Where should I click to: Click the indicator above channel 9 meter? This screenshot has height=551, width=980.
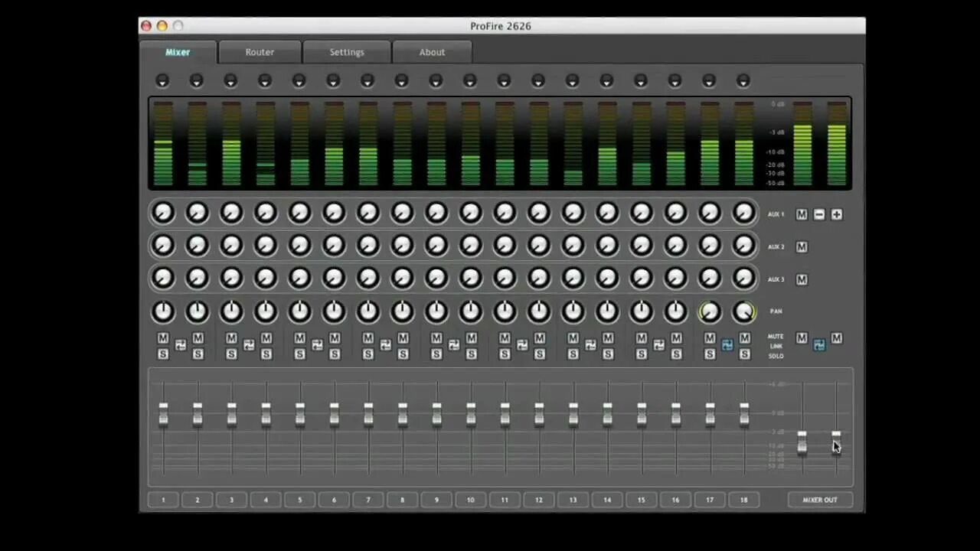[435, 80]
